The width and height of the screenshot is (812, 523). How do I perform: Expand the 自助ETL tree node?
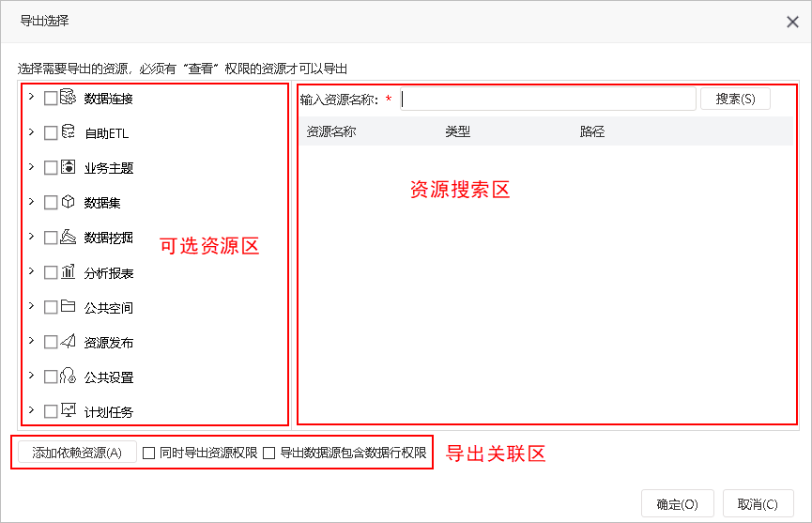point(32,131)
